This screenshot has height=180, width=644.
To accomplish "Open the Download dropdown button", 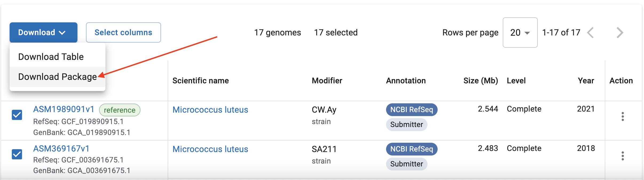I will point(44,32).
